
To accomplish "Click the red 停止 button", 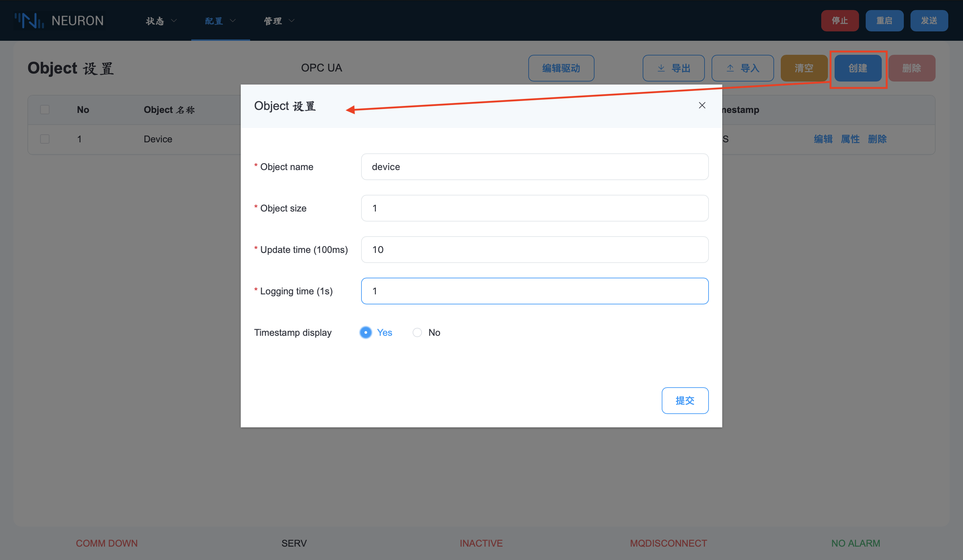I will click(840, 21).
